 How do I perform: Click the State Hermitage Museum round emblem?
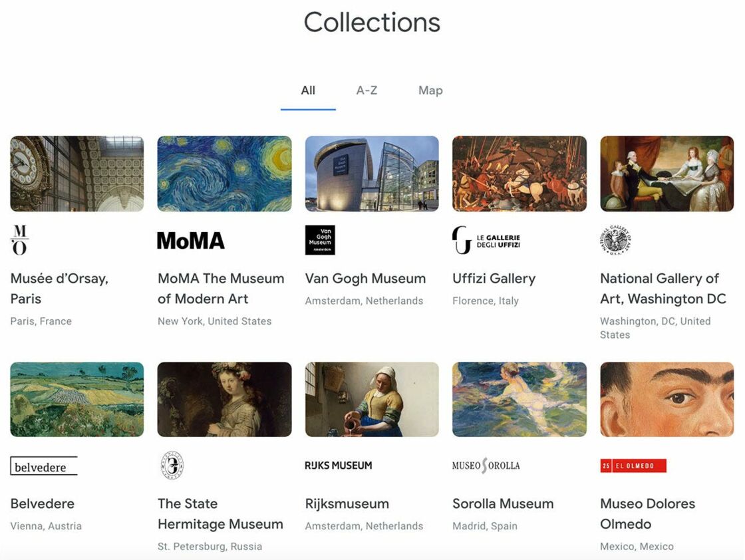172,466
